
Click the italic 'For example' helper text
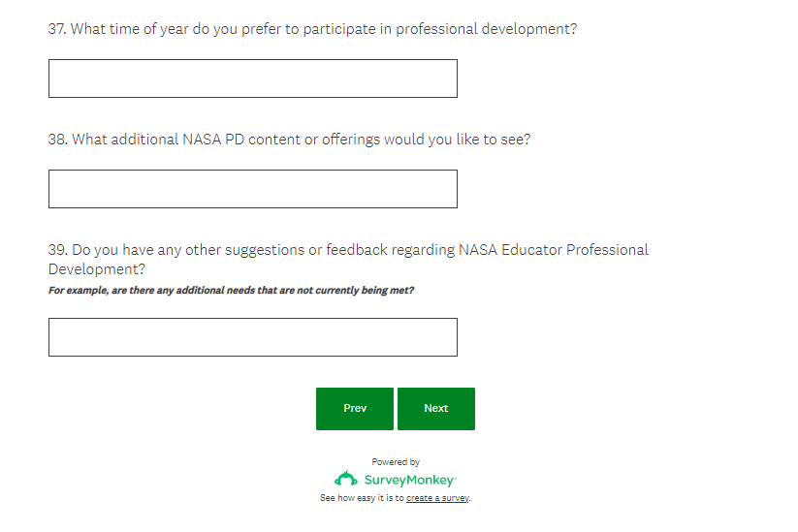[x=231, y=290]
